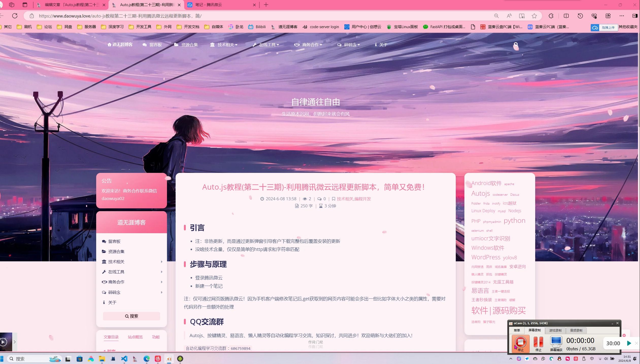The image size is (640, 364).
Task: Open File Explorer from taskbar
Action: (x=102, y=359)
